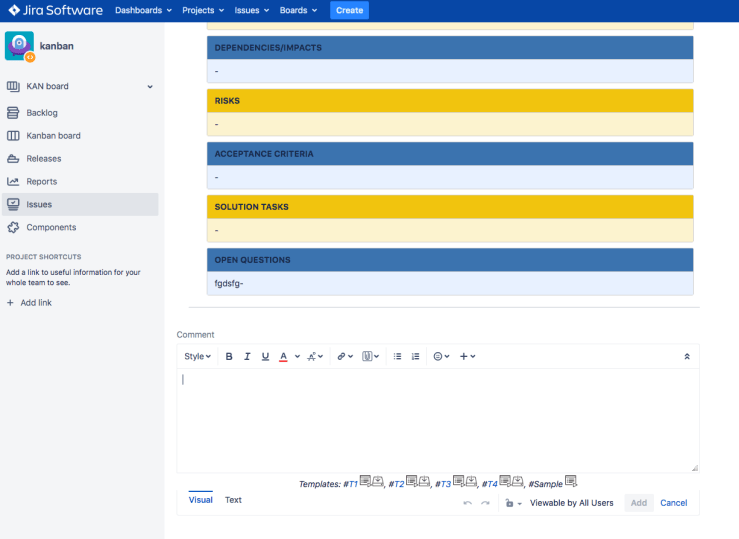Toggle bold formatting in comment editor

pos(229,356)
